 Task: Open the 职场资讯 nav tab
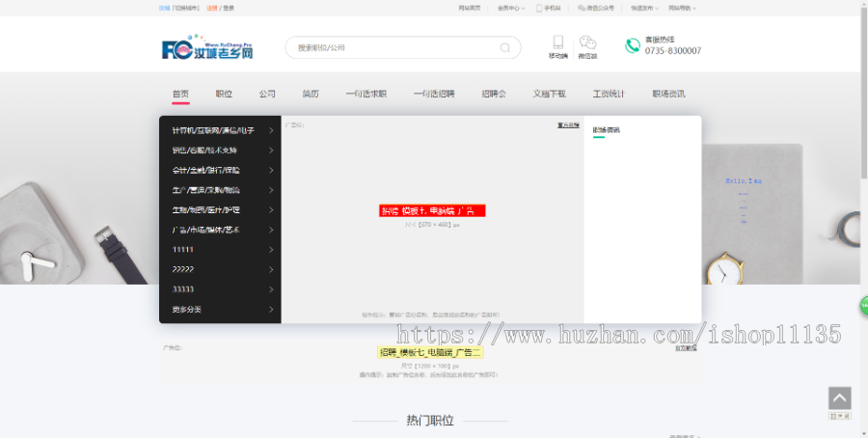click(x=668, y=95)
